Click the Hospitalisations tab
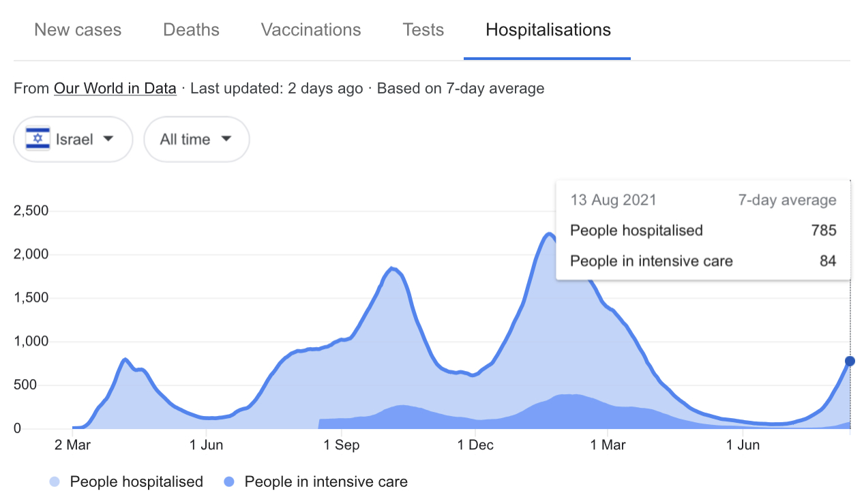This screenshot has width=864, height=504. click(548, 30)
